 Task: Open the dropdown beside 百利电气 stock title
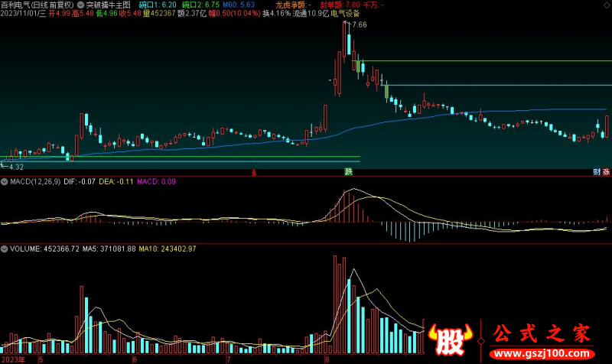coord(81,5)
